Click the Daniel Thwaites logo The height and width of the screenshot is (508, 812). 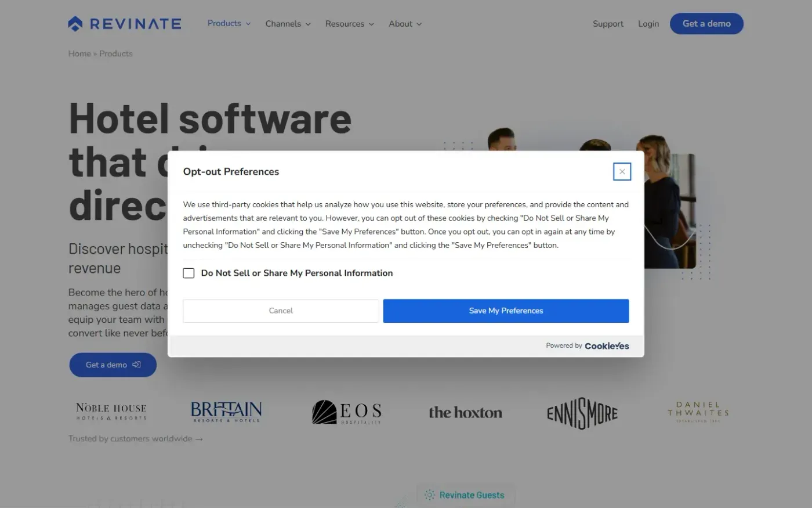coord(698,412)
